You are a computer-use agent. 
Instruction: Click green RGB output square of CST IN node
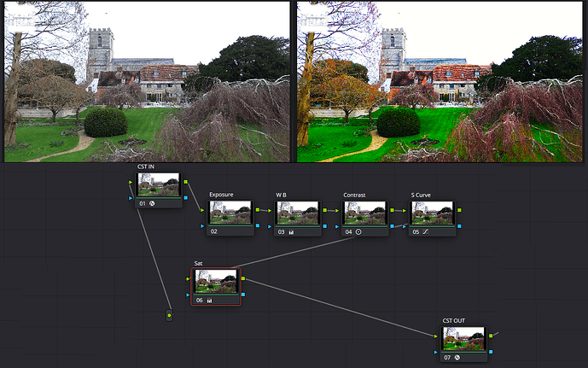[x=186, y=181]
